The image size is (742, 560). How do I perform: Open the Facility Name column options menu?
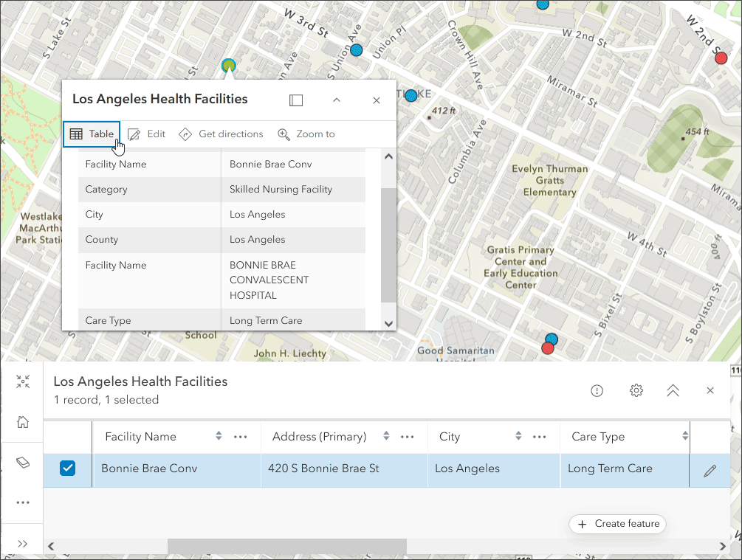(x=241, y=437)
